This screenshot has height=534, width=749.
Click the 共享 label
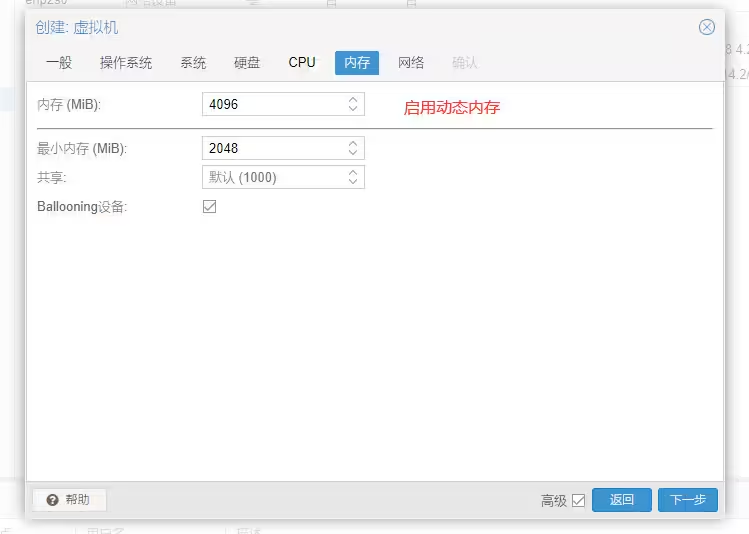[x=52, y=178]
